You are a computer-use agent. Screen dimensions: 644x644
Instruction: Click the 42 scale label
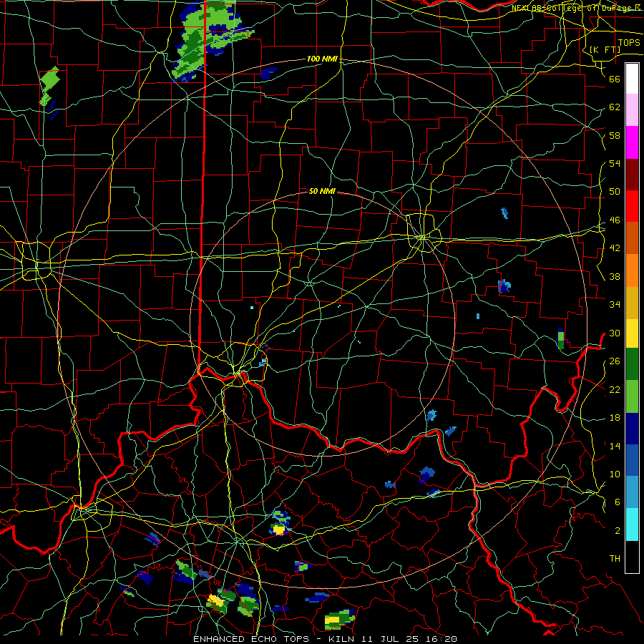615,248
